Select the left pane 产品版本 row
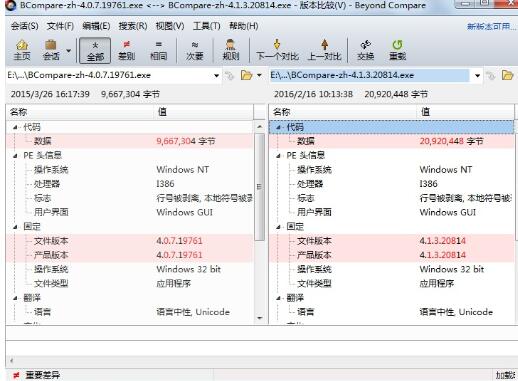Image resolution: width=518 pixels, height=381 pixels. [x=130, y=255]
